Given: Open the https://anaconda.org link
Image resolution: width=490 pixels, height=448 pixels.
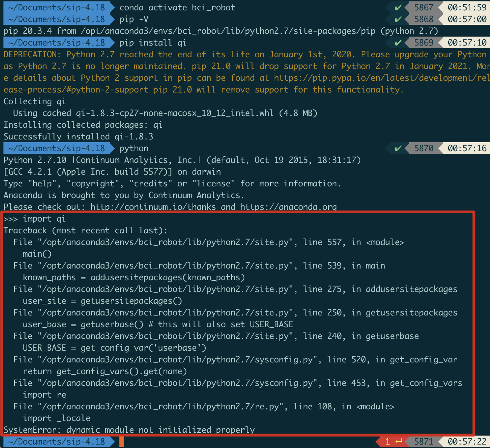Looking at the screenshot, I should [288, 207].
